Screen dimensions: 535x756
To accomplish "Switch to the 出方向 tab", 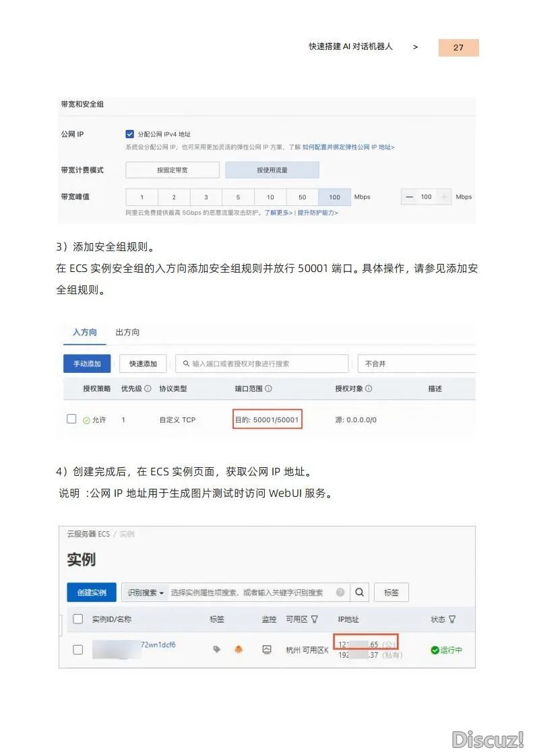I will pos(127,333).
